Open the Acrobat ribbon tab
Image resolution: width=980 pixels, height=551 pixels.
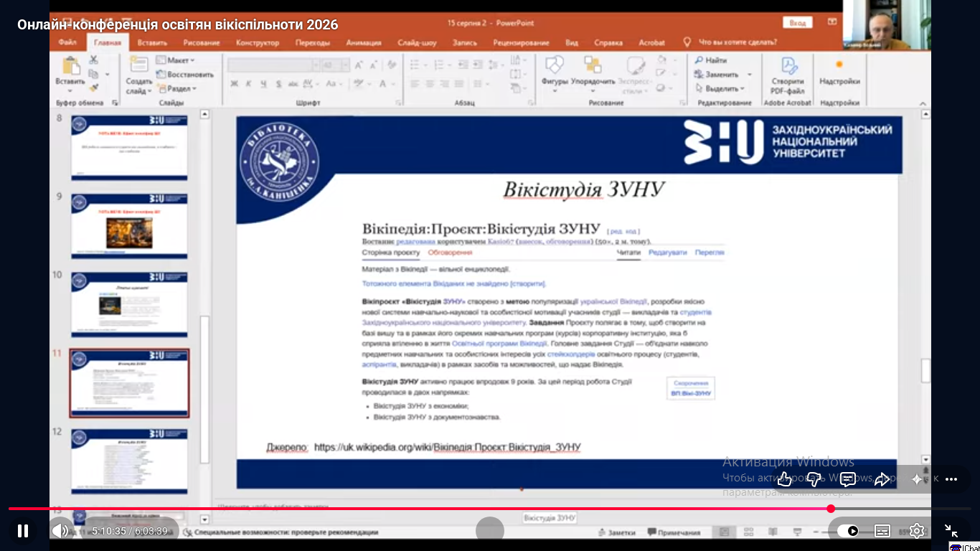click(x=651, y=42)
